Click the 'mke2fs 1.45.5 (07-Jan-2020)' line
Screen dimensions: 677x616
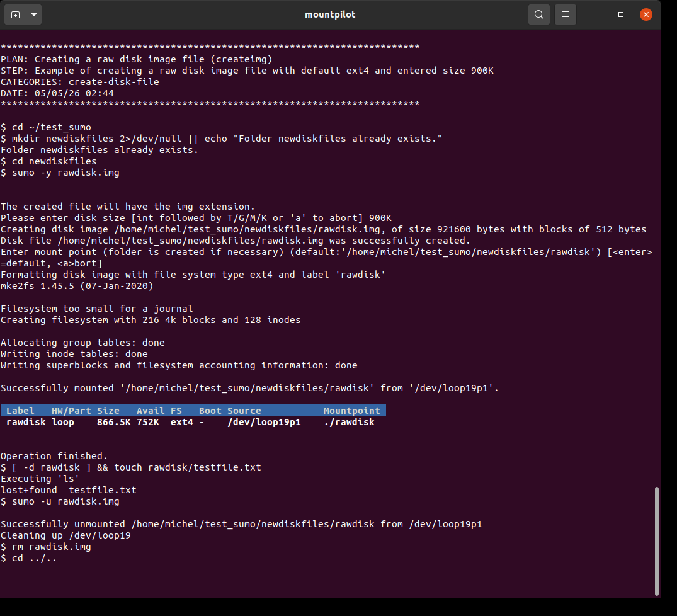point(77,286)
